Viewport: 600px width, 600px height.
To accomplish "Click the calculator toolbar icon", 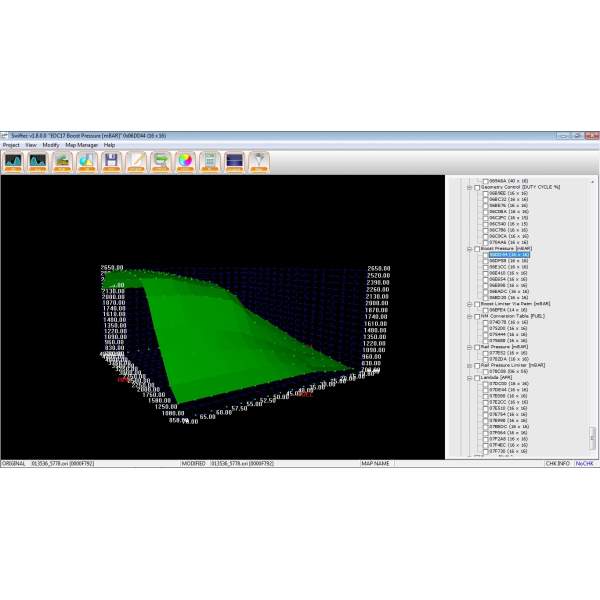I will pyautogui.click(x=210, y=162).
